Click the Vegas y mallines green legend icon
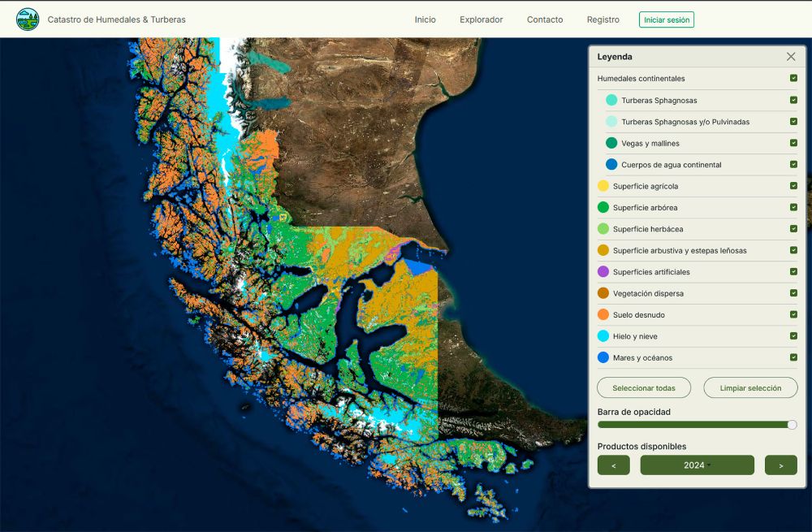The image size is (812, 532). pyautogui.click(x=611, y=143)
